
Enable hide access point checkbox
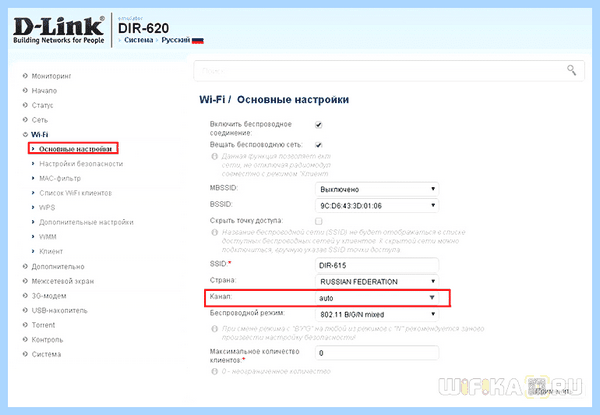(318, 221)
